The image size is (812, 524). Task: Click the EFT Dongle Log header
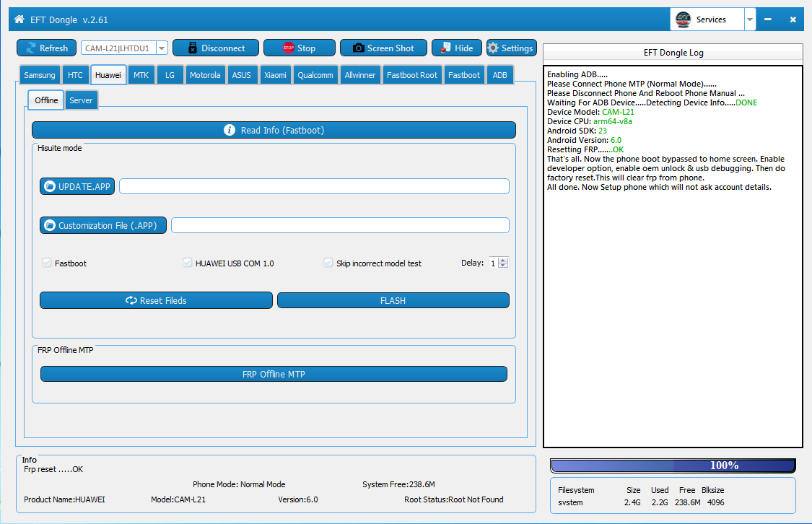673,53
